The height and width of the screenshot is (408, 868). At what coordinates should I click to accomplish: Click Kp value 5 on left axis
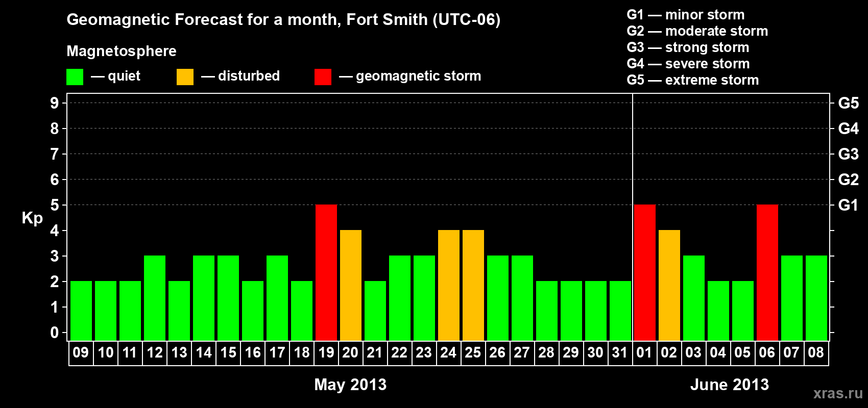pyautogui.click(x=55, y=205)
